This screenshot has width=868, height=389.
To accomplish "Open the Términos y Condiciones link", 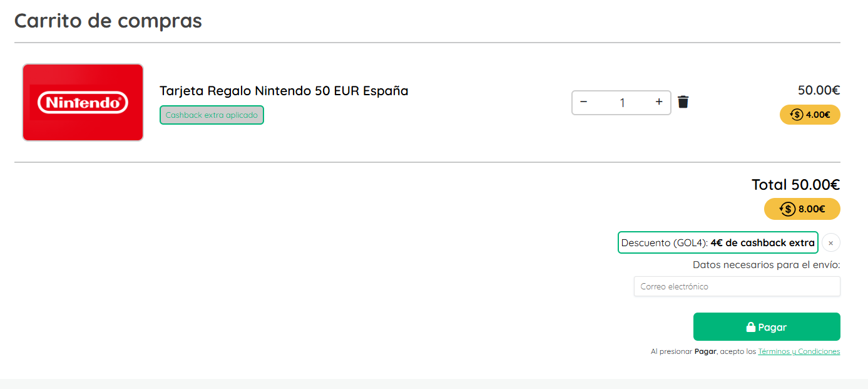I will (799, 352).
